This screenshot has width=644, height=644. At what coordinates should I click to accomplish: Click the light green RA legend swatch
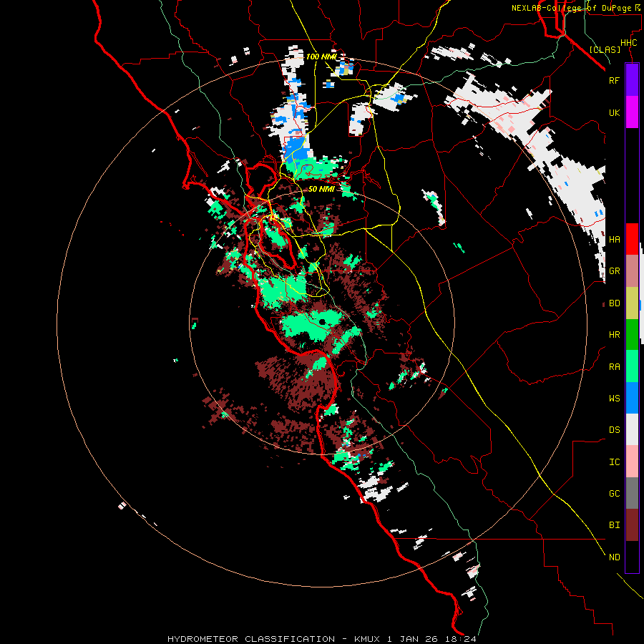pos(632,366)
